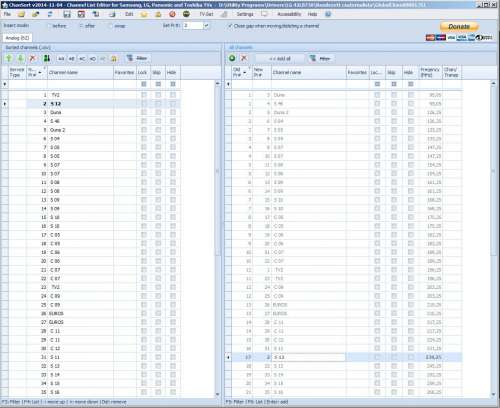The image size is (500, 408).
Task: Click the scroll-down arrow of sorted list scrollbar
Action: [x=218, y=394]
